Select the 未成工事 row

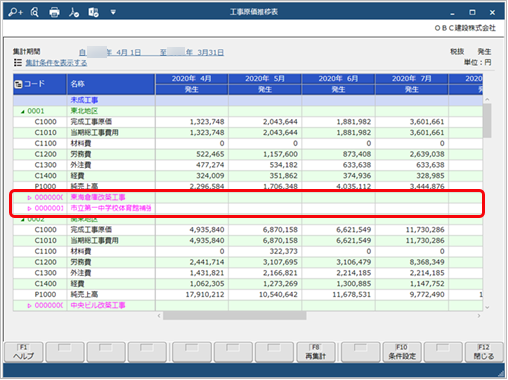tap(248, 100)
